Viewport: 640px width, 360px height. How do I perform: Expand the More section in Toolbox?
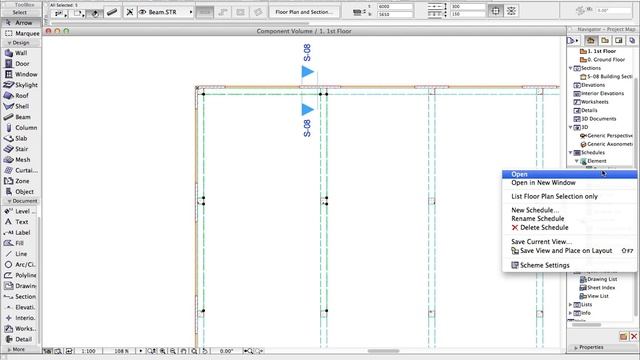[x=9, y=349]
